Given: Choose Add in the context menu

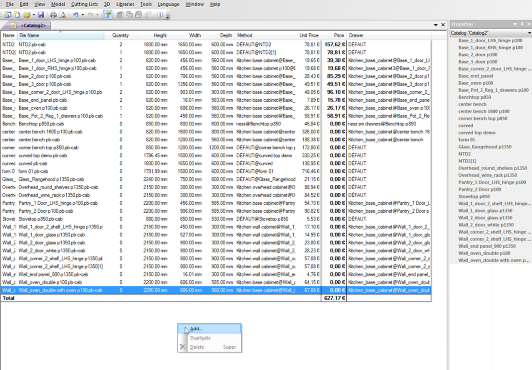Looking at the screenshot, I should (210, 329).
